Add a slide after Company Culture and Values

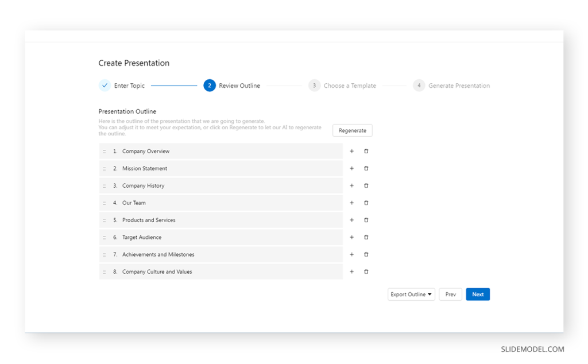point(352,272)
